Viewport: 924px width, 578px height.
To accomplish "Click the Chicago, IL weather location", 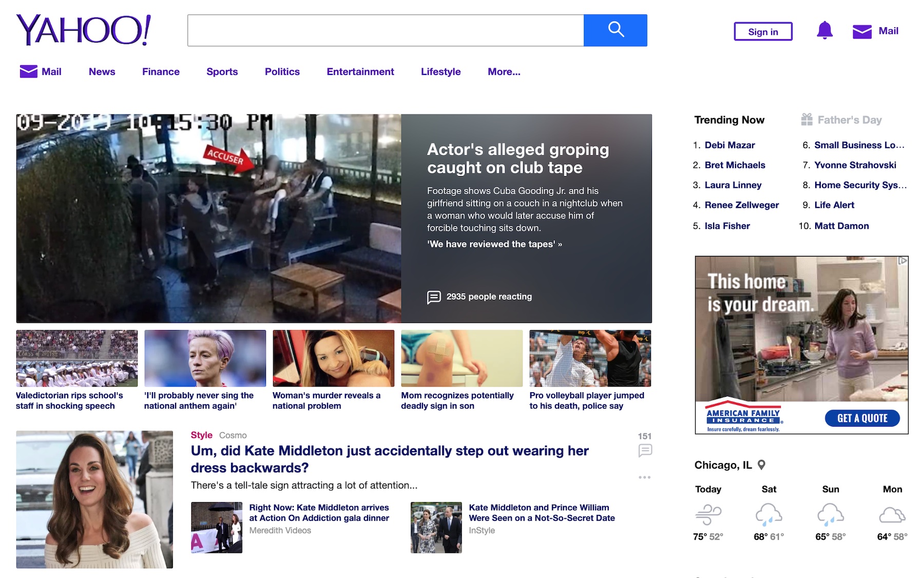I will coord(723,465).
